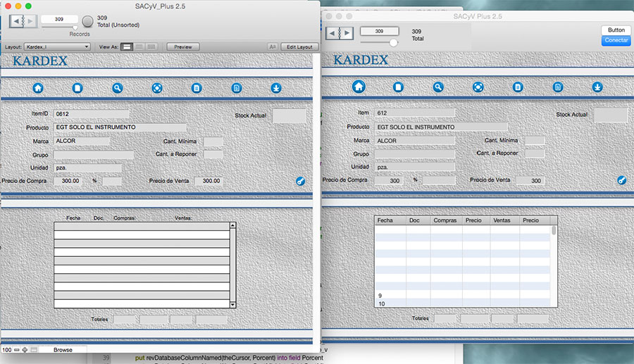Open the Layout dropdown showing Kardex_l

coord(57,46)
